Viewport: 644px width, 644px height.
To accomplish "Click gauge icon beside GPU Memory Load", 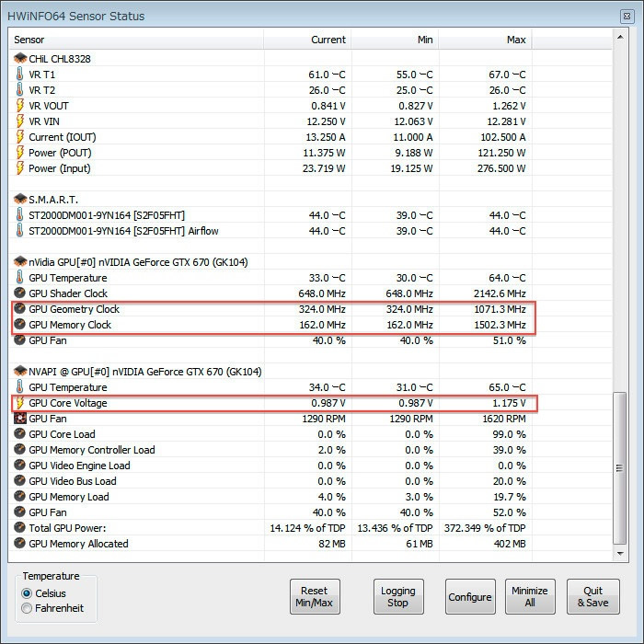I will (x=19, y=496).
